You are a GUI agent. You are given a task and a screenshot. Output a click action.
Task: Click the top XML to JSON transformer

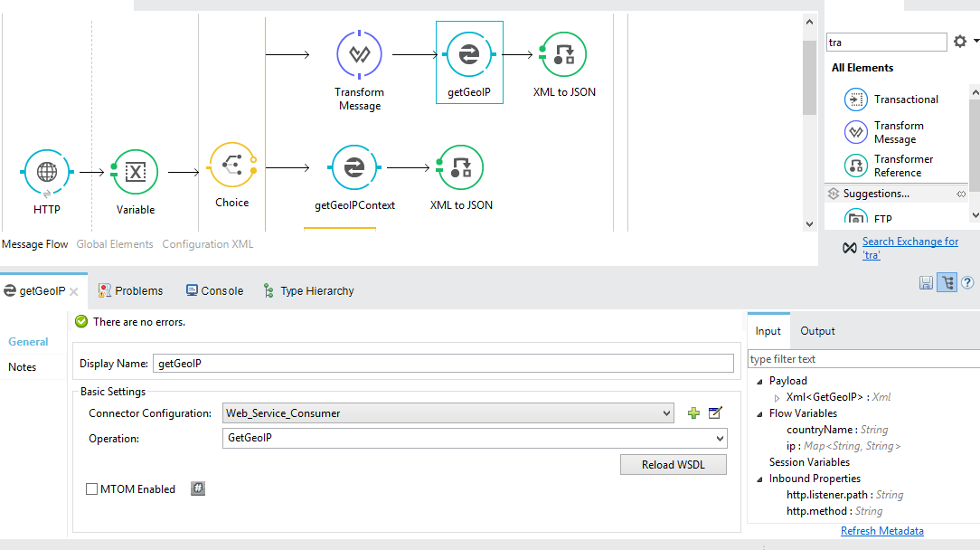[563, 54]
